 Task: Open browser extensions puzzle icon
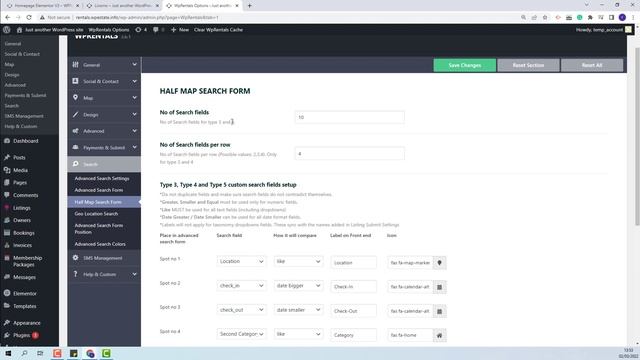590,18
